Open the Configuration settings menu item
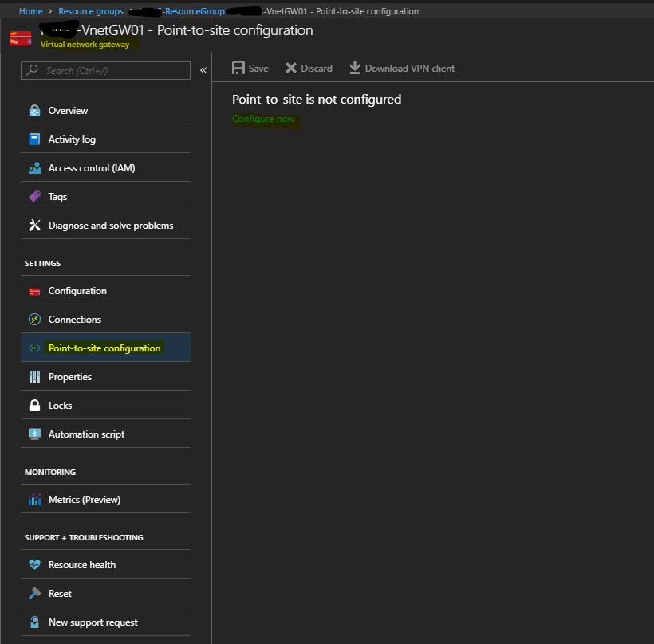This screenshot has height=644, width=654. point(77,291)
